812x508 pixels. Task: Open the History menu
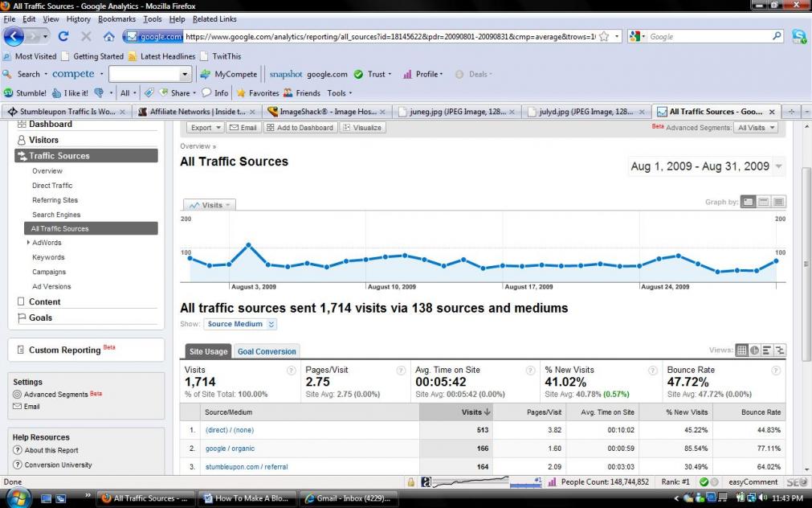click(78, 19)
